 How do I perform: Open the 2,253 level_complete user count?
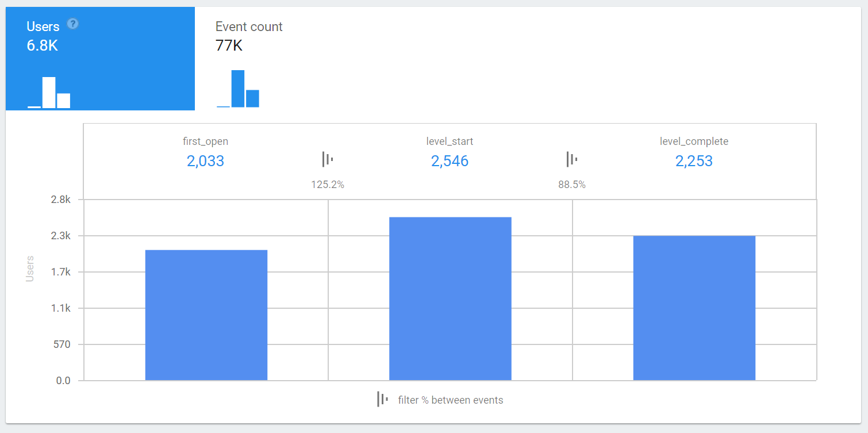coord(694,161)
